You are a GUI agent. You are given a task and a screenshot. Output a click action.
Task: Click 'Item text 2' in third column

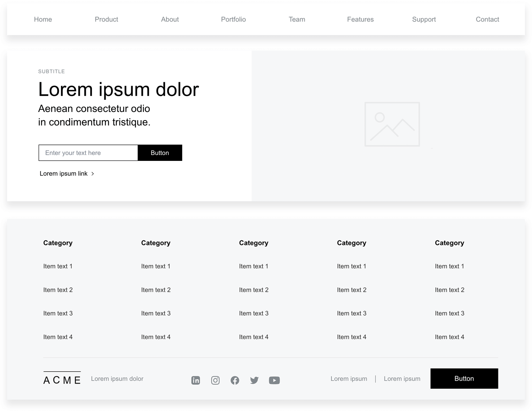[x=254, y=290]
